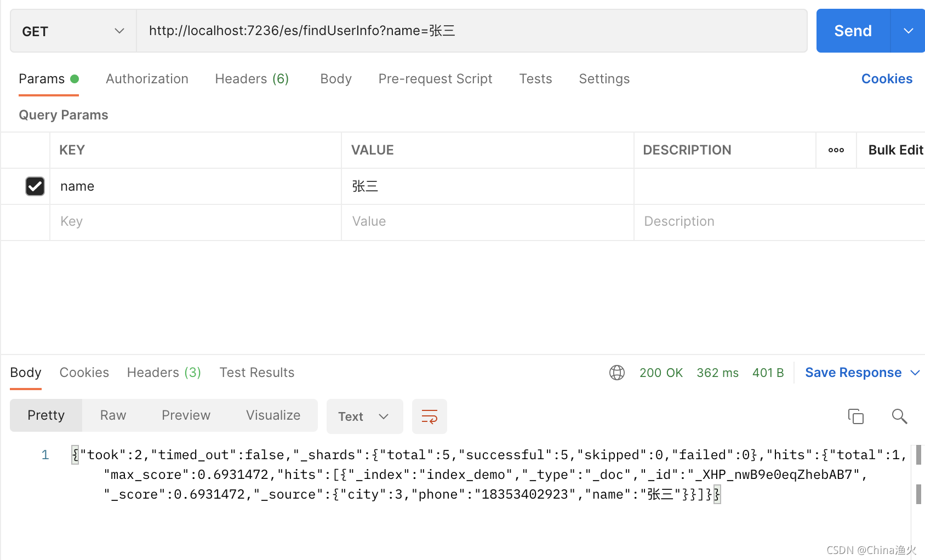Enable the empty key parameter row checkbox

point(35,221)
